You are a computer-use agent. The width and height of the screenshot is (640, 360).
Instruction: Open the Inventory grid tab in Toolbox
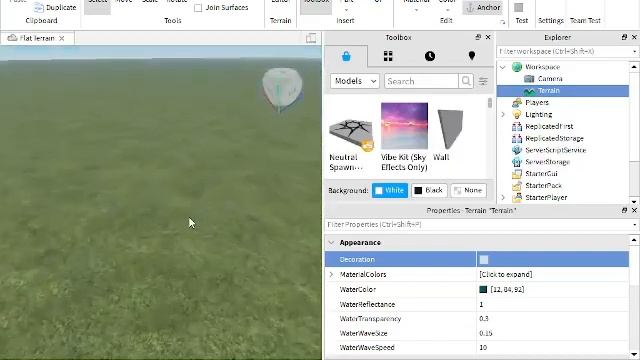388,56
